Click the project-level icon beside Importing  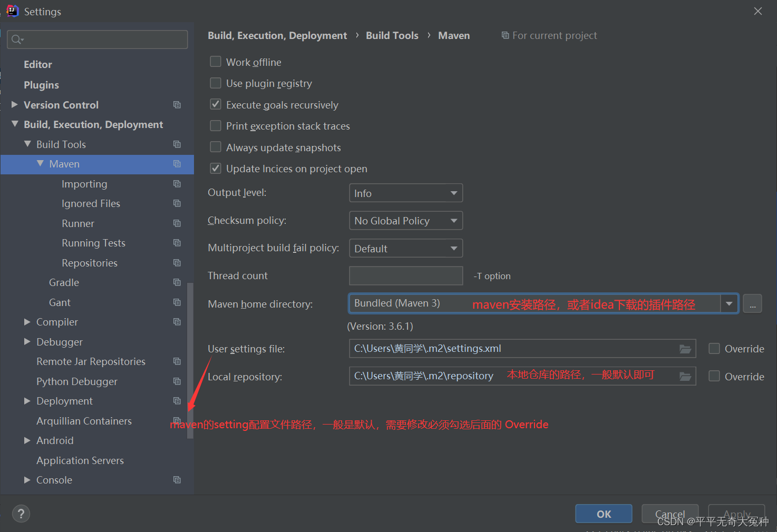pyautogui.click(x=177, y=184)
